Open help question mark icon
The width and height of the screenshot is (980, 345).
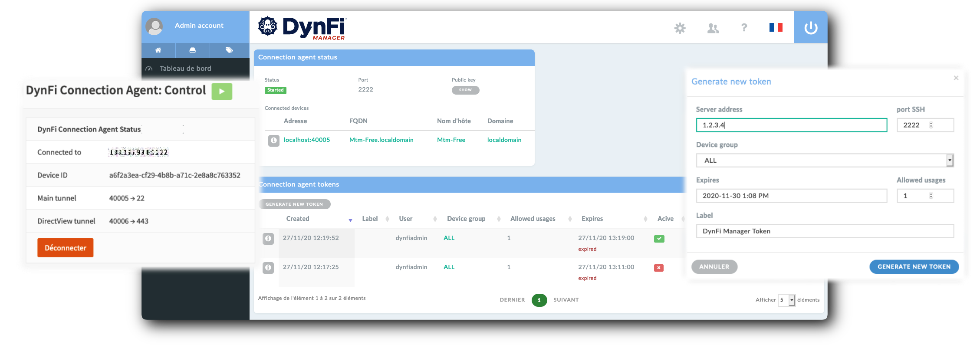744,28
